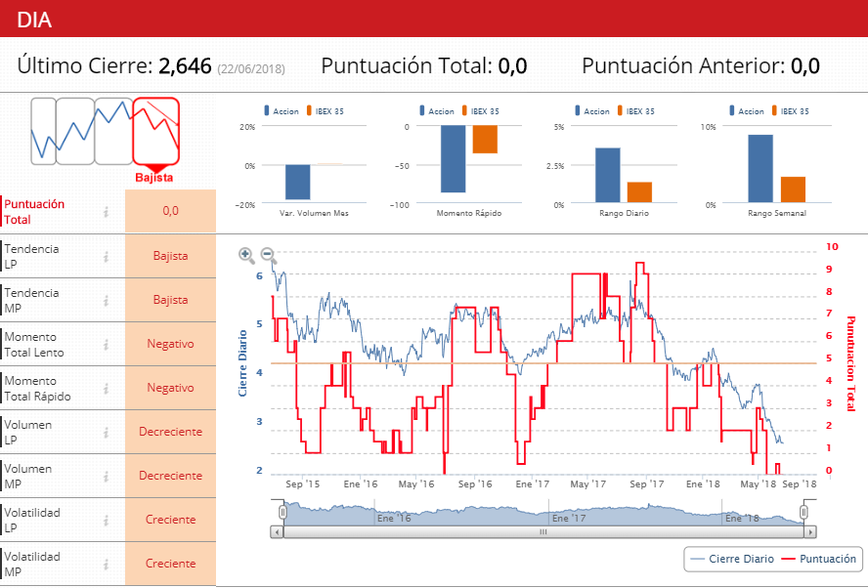The image size is (868, 588).
Task: Toggle Accion legend in Momento Rápido chart
Action: (437, 111)
